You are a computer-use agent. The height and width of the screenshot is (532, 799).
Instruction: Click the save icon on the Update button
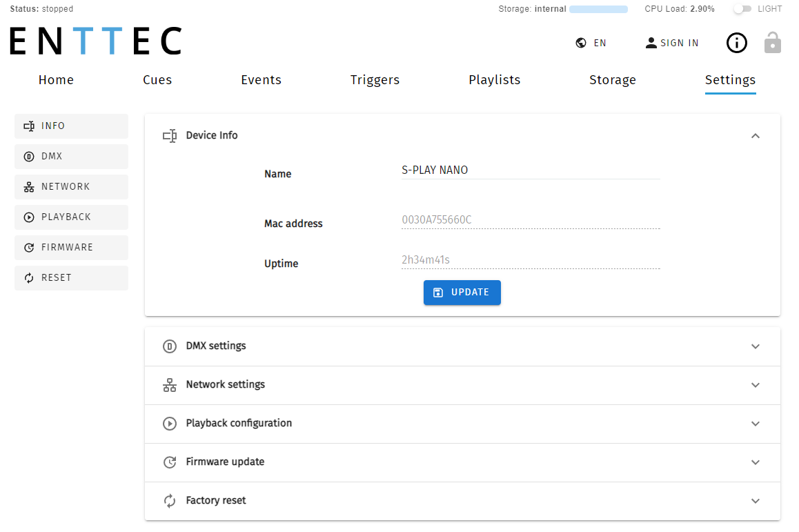437,293
